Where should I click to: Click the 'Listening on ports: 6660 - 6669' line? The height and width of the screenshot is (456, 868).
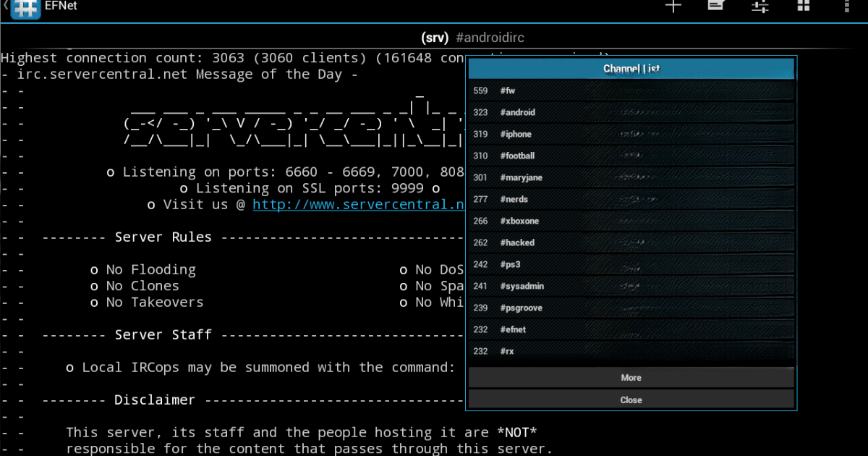(x=285, y=172)
